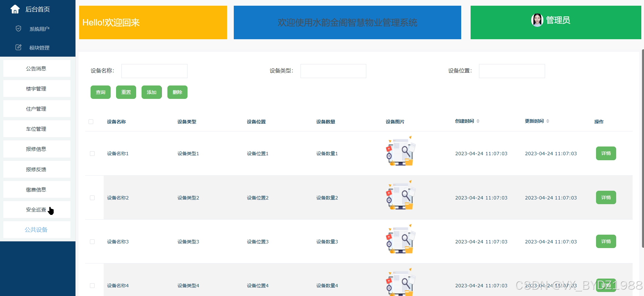Click the administrator avatar picture
The height and width of the screenshot is (296, 644).
(537, 20)
